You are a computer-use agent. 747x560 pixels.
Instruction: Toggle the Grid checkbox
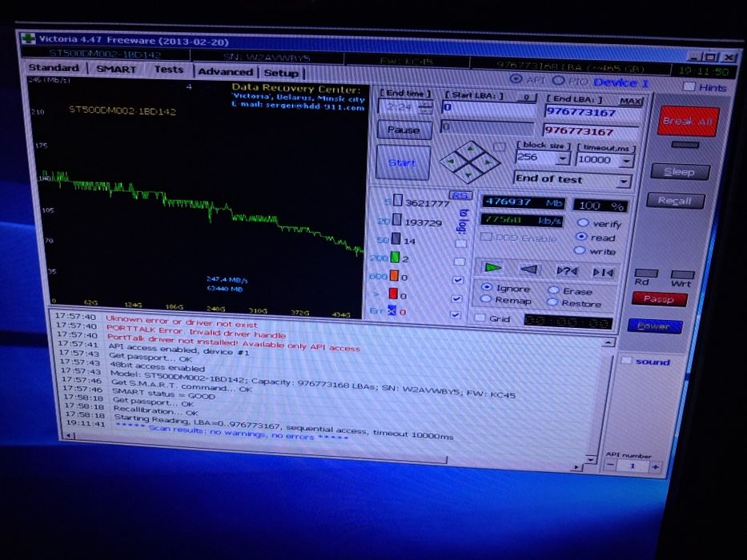coord(480,318)
